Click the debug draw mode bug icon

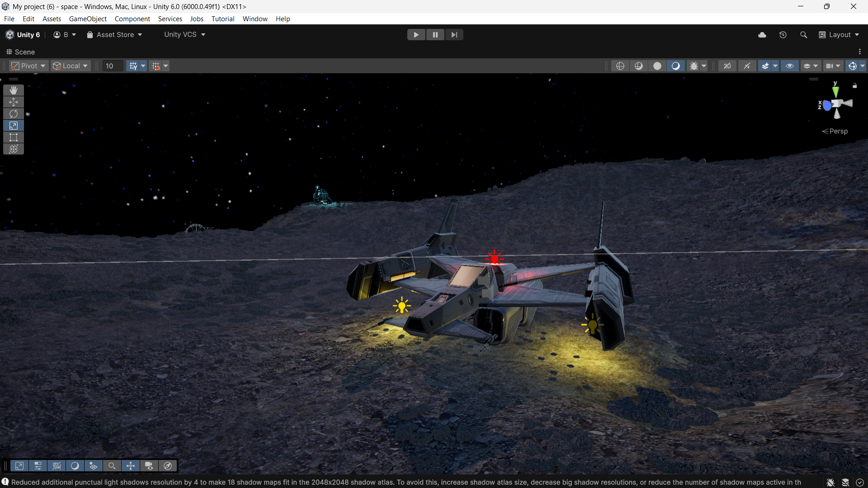[x=693, y=66]
